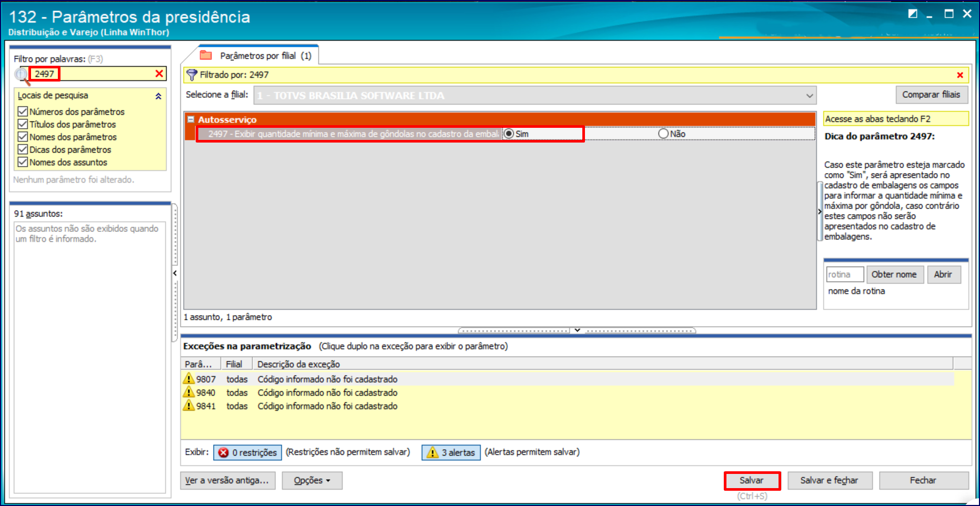Click '1 assunto, 1 parâmetro' status text
Screen dimensions: 980x506
click(x=228, y=317)
